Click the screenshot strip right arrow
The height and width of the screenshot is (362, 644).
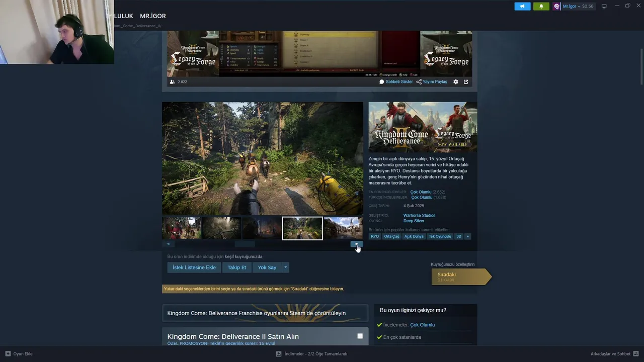coord(357,244)
